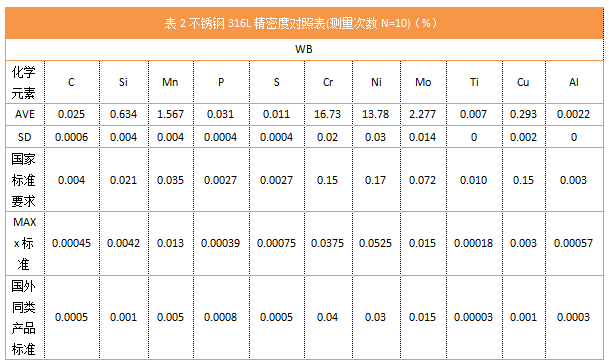
Task: Select the S element column header
Action: (x=276, y=82)
